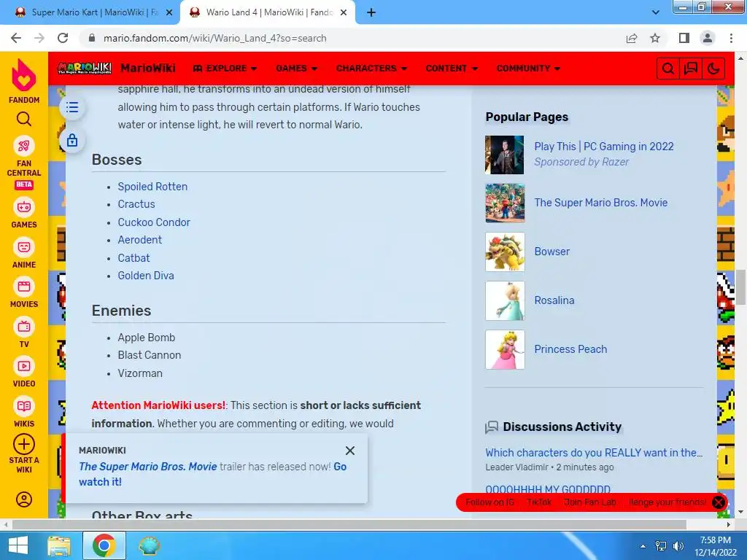The height and width of the screenshot is (560, 747).
Task: Open Chrome three-dot menu
Action: pyautogui.click(x=731, y=38)
